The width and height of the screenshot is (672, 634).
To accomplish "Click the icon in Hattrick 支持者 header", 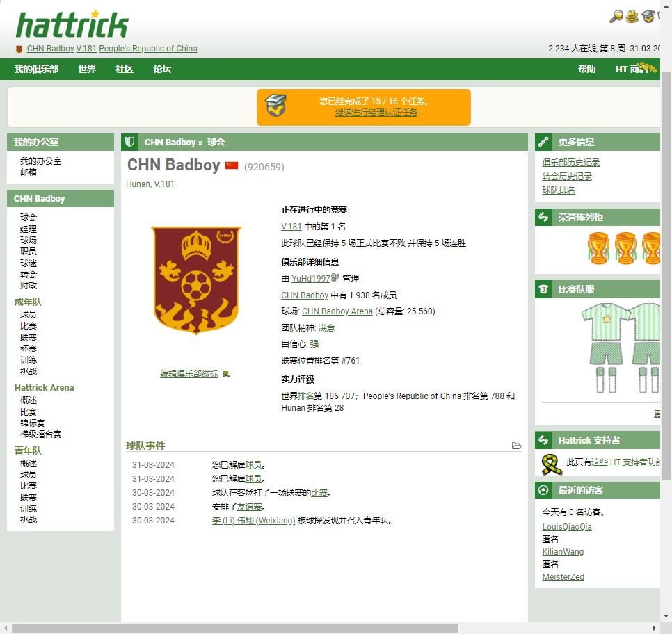I will point(543,440).
